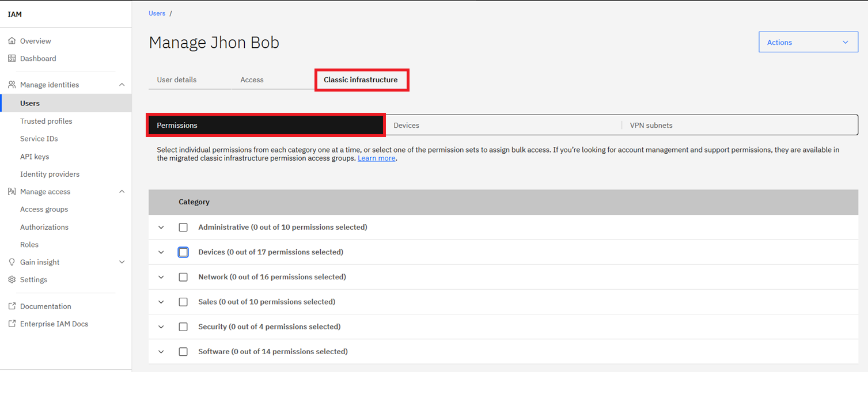Expand the Software permissions row
This screenshot has width=868, height=410.
pos(161,351)
